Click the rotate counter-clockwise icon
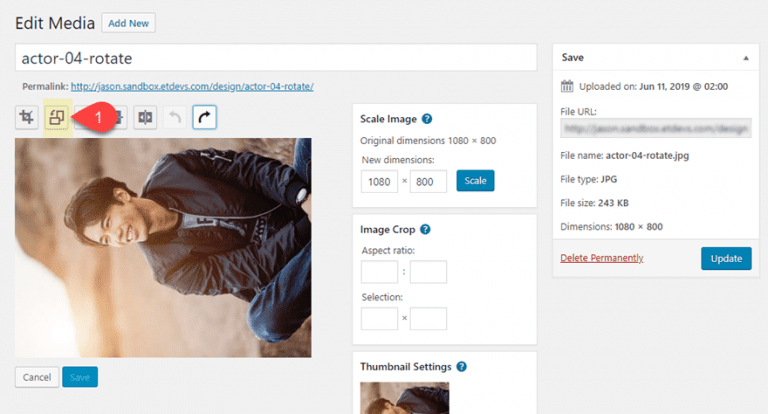The height and width of the screenshot is (414, 768). click(x=56, y=117)
